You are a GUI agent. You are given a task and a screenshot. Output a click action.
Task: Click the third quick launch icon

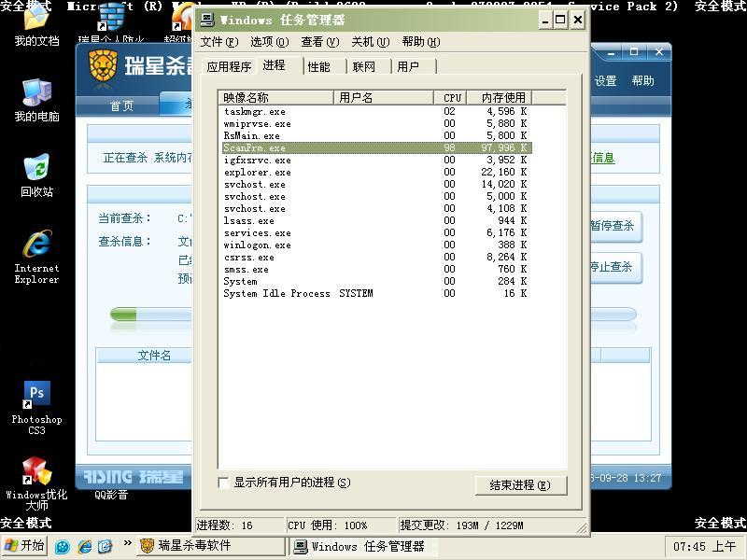(x=106, y=546)
